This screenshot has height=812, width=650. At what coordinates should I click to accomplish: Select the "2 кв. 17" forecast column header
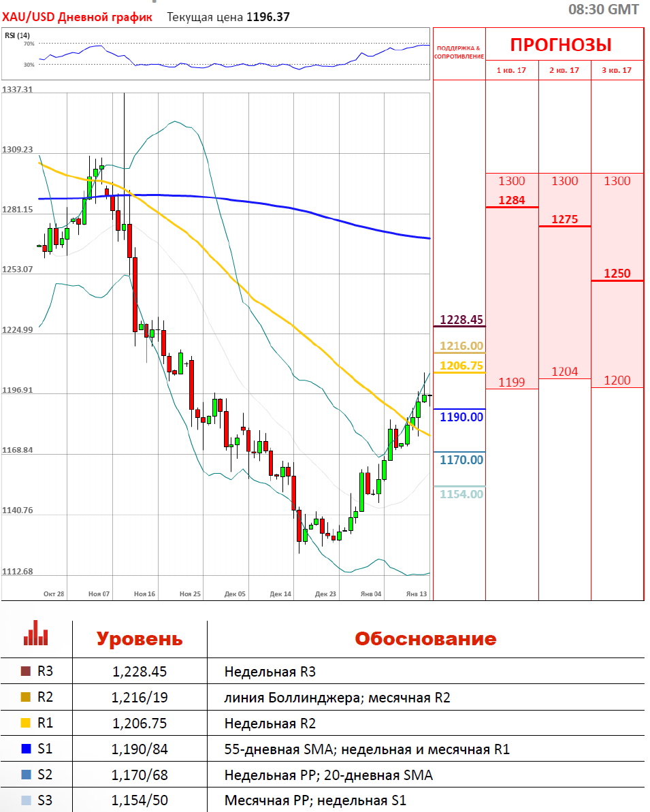[564, 70]
